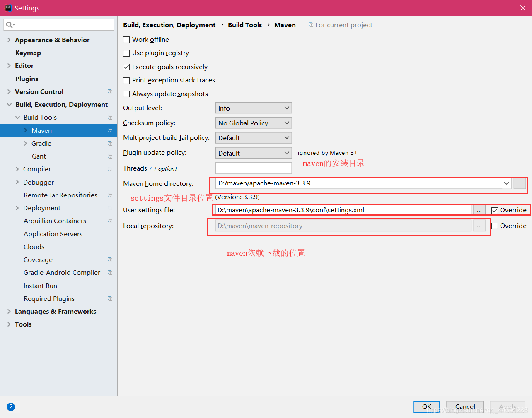Click Build, Execution, Deployment breadcrumb
The width and height of the screenshot is (532, 418).
coord(169,25)
